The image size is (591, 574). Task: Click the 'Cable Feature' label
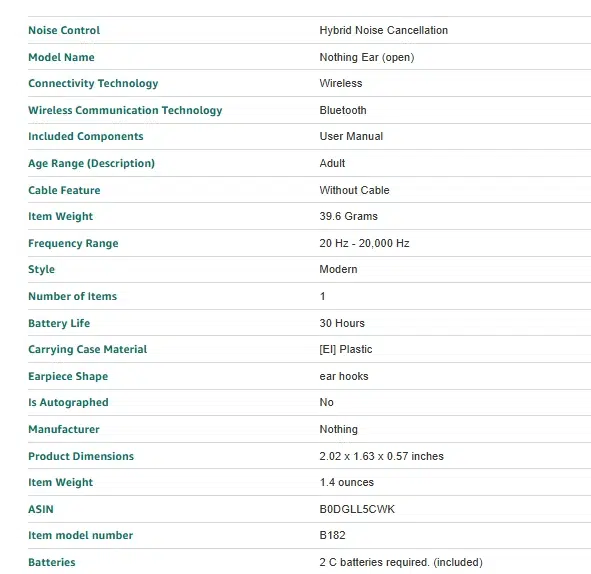coord(64,190)
